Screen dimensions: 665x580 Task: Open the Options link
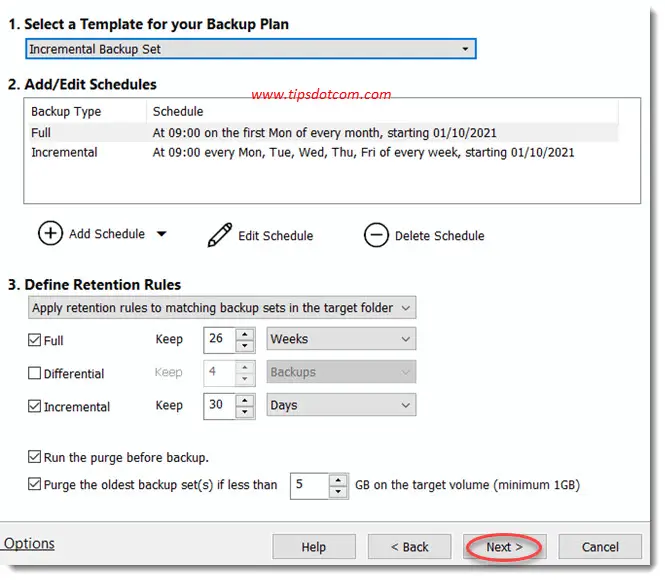coord(29,544)
